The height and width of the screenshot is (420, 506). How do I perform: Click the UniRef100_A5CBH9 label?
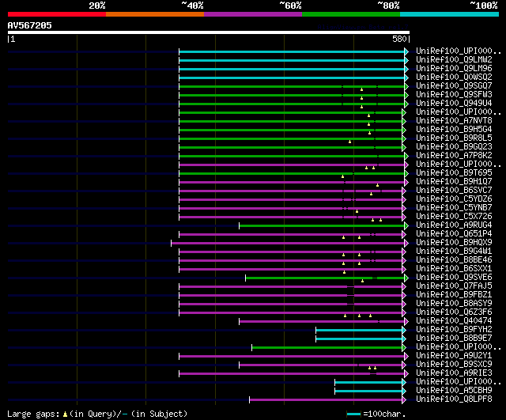[454, 391]
